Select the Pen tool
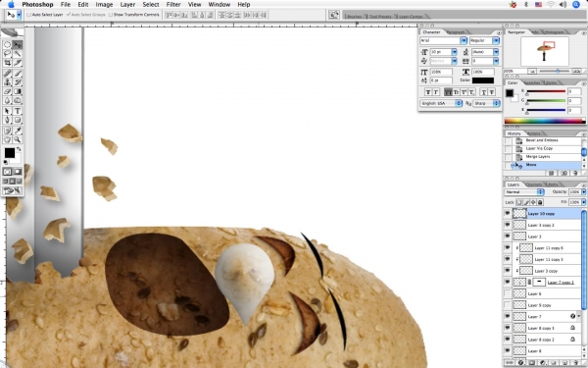This screenshot has width=588, height=368. pos(7,120)
